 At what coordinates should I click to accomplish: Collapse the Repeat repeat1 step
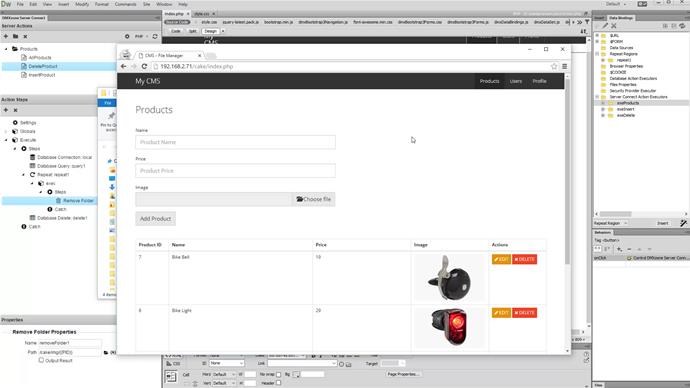click(x=24, y=175)
